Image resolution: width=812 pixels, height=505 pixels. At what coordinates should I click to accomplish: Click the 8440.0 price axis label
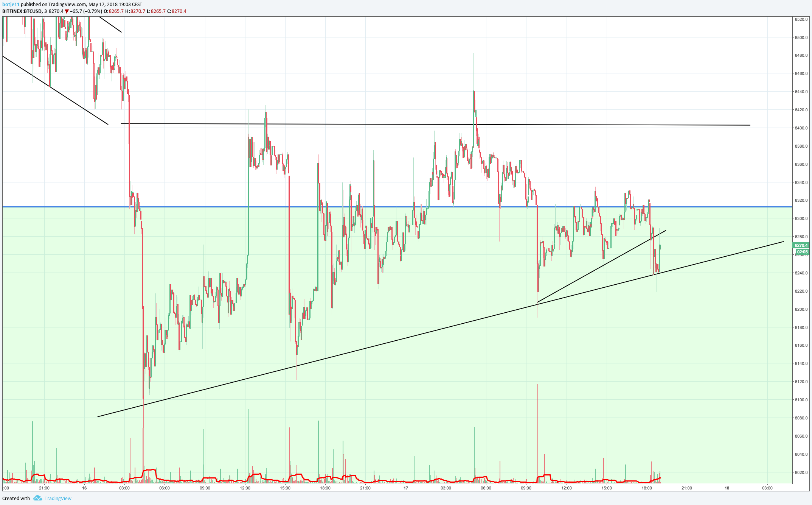coord(801,92)
